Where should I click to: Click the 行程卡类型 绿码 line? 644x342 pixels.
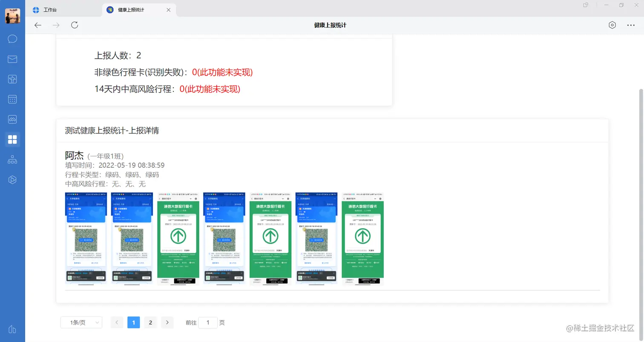(112, 175)
